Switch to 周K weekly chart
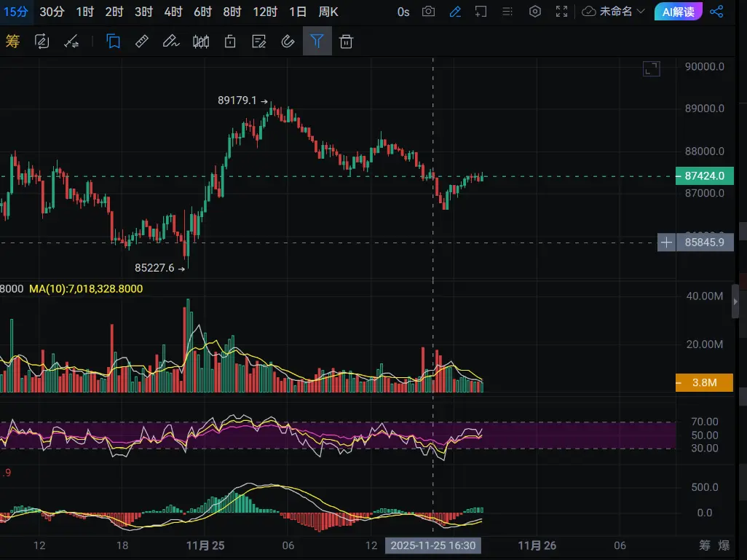This screenshot has height=560, width=747. pyautogui.click(x=328, y=12)
